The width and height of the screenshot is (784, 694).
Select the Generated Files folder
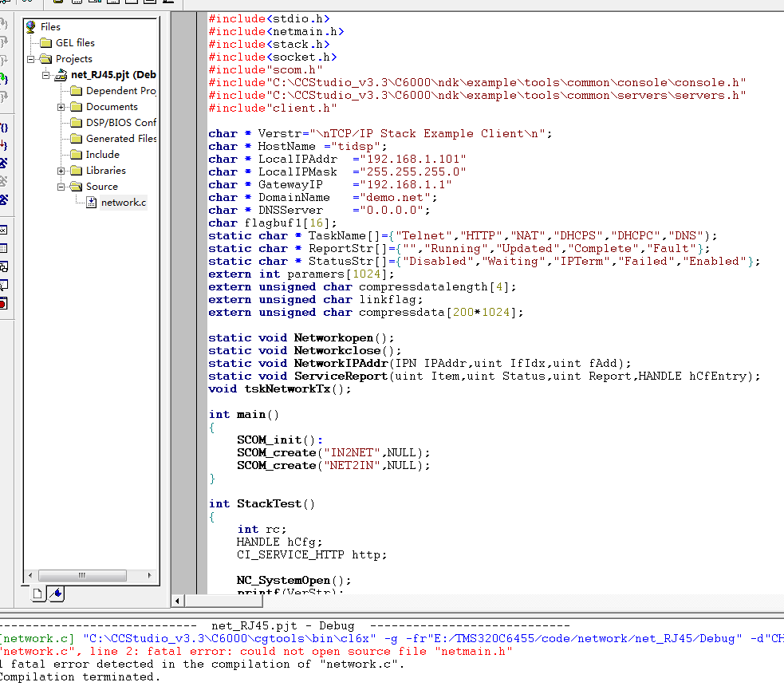tap(121, 139)
